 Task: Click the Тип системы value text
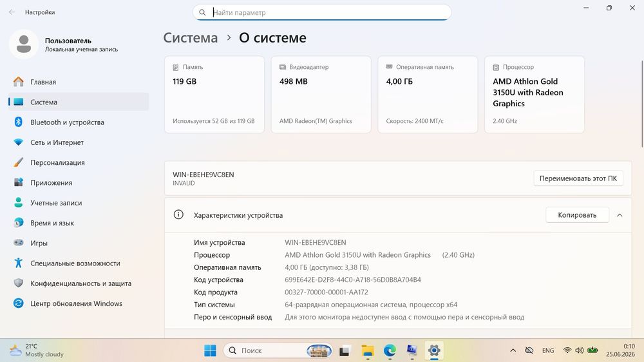(371, 305)
